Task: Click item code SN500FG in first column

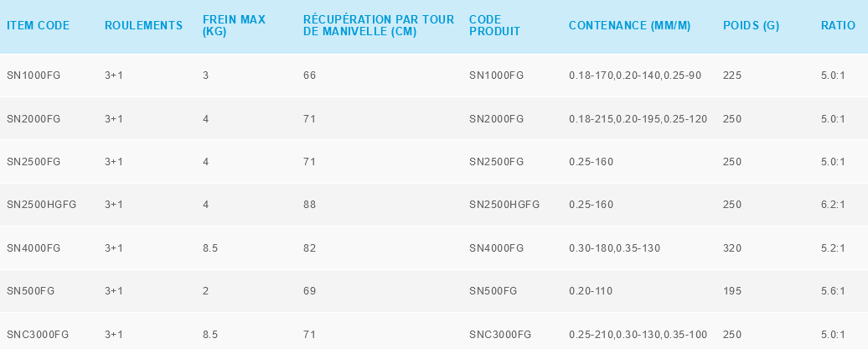Action: 30,291
